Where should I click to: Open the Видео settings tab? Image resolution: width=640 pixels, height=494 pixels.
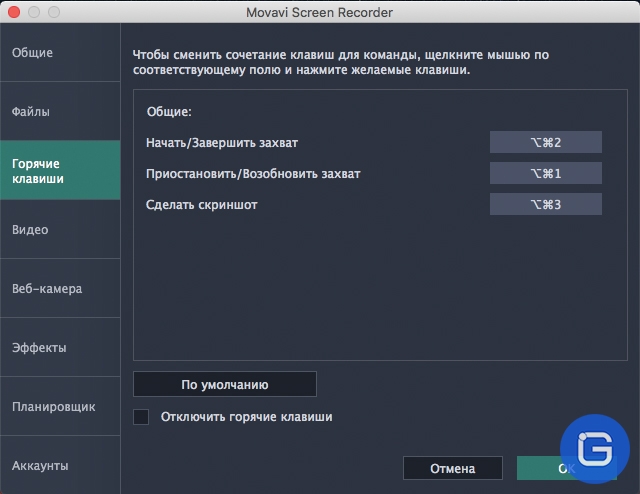(60, 229)
